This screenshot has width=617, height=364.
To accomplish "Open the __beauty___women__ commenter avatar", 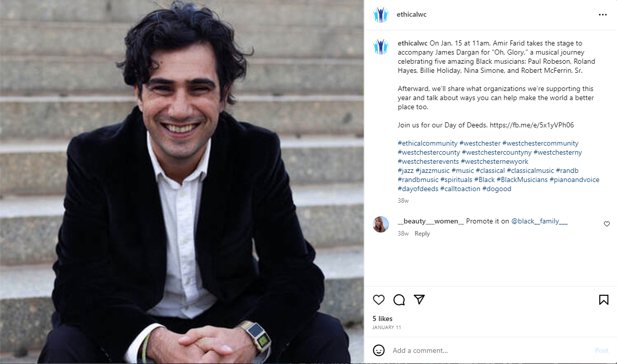I will click(380, 224).
